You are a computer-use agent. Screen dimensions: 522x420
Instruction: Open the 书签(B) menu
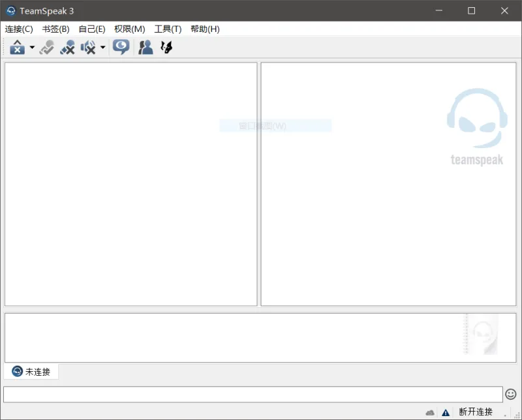(55, 29)
